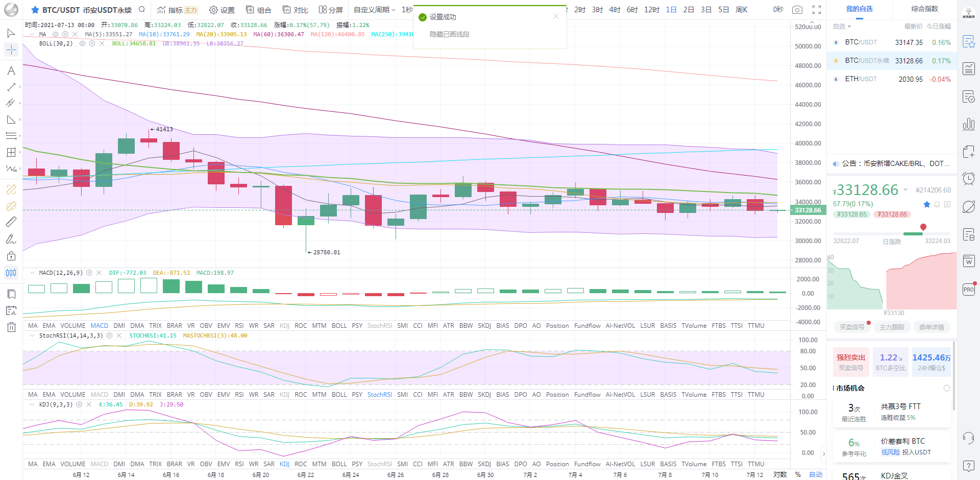Click the red marker on daily range slider
Viewport: 980px width, 480px height.
coord(923,227)
